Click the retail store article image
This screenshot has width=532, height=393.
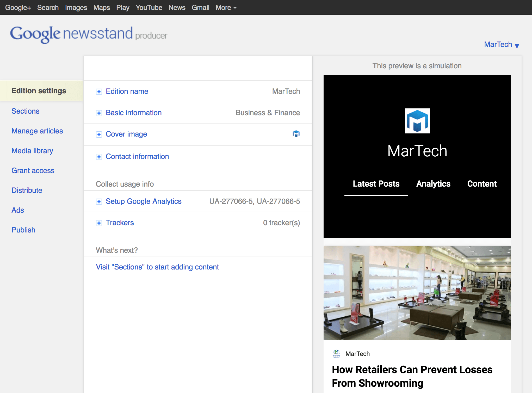pyautogui.click(x=417, y=293)
